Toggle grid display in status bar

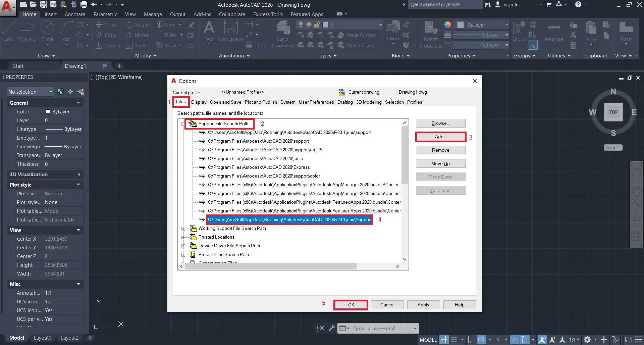[444, 340]
